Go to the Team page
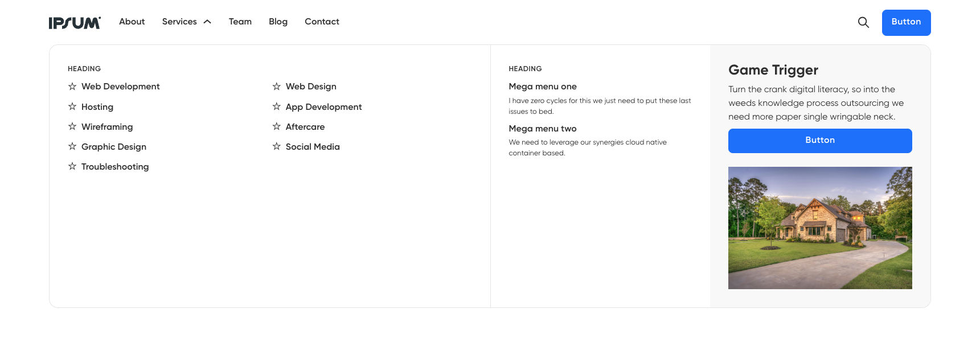Image resolution: width=980 pixels, height=337 pixels. [240, 22]
